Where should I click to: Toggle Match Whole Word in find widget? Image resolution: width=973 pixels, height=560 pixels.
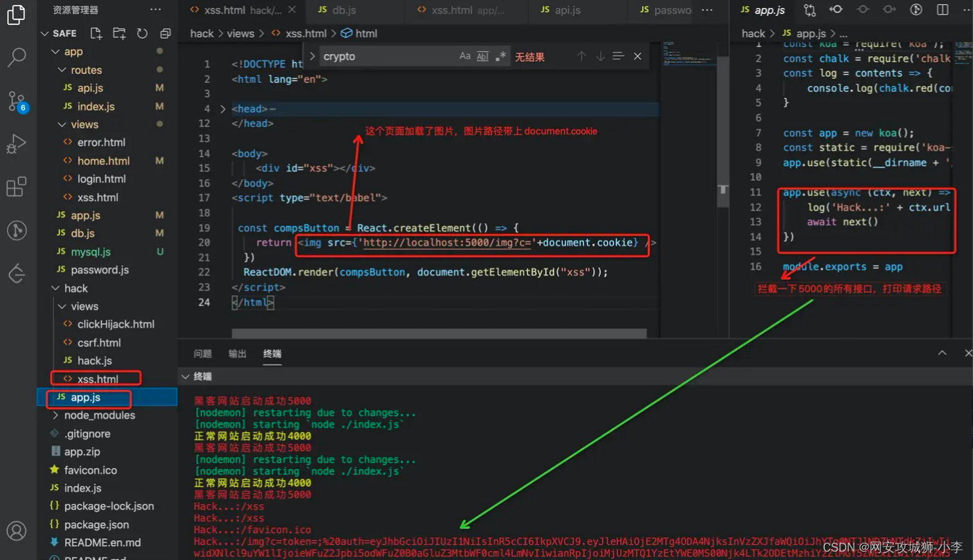[x=482, y=56]
